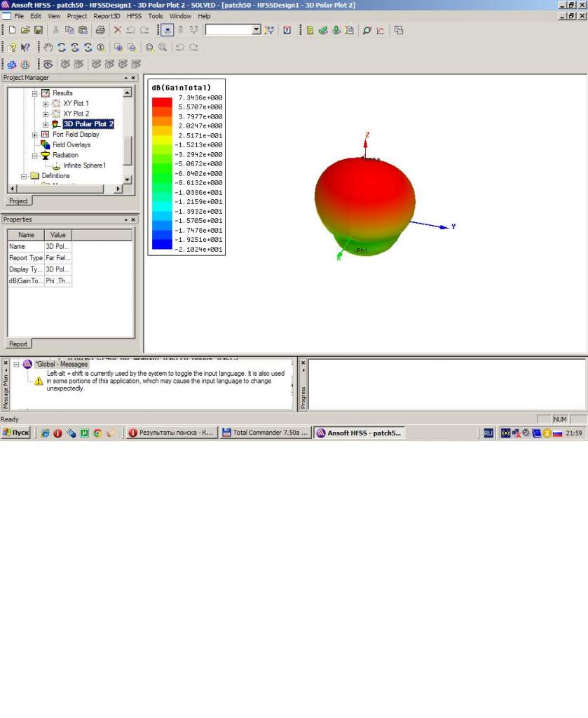Open the Tools menu
This screenshot has width=588, height=718.
coord(155,16)
